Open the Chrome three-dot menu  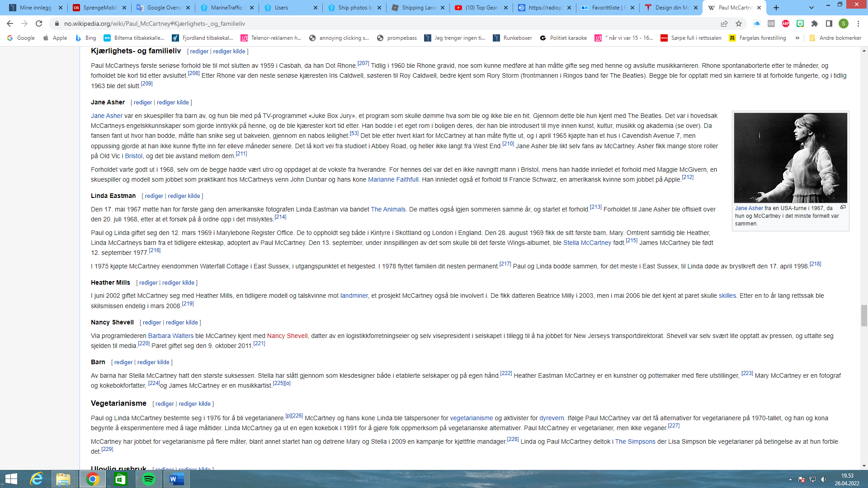[x=858, y=23]
